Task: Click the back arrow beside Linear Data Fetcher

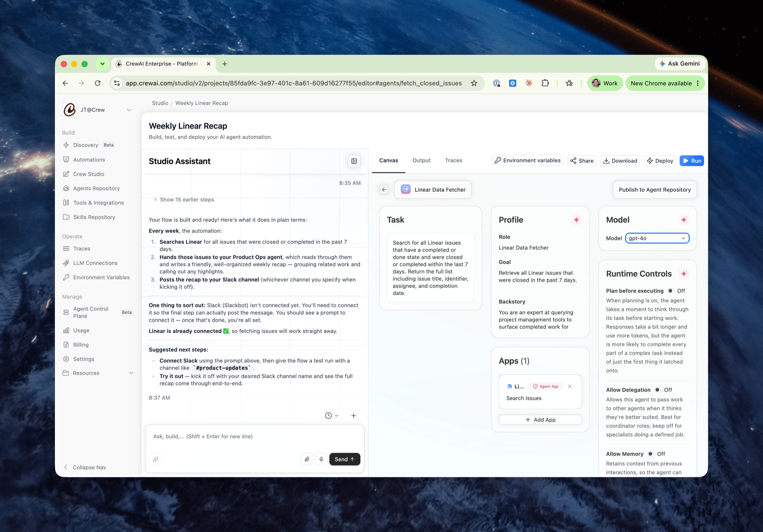Action: click(x=384, y=190)
